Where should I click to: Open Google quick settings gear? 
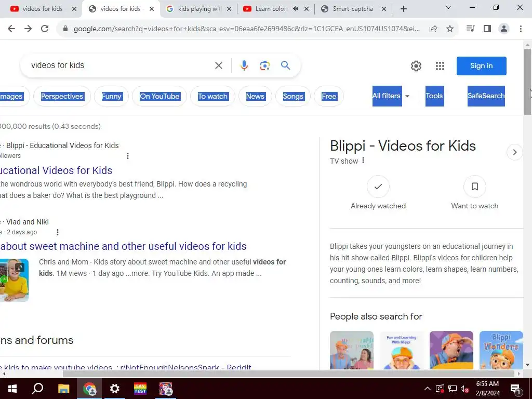pyautogui.click(x=416, y=66)
